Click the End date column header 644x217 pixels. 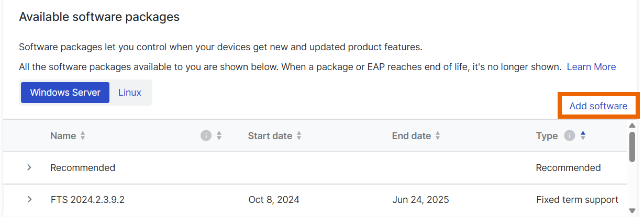pyautogui.click(x=411, y=136)
